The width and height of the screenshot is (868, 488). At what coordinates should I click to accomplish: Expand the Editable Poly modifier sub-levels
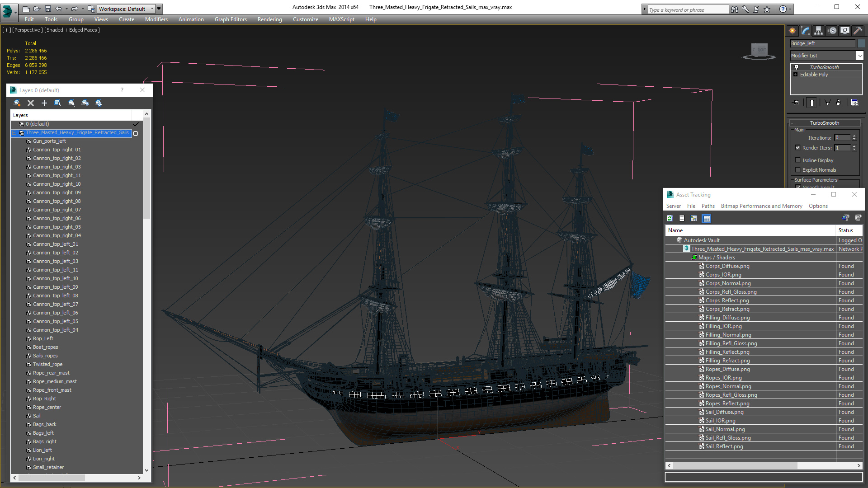coord(796,75)
